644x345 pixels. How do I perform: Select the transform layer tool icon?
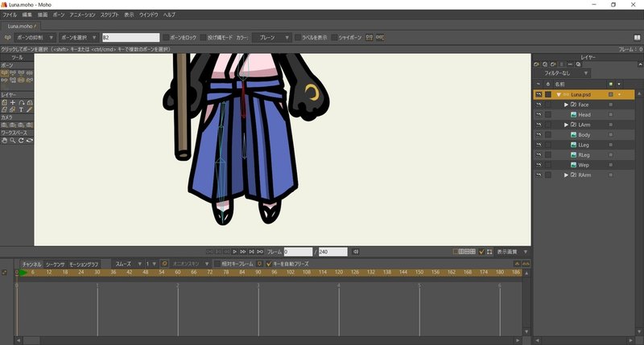pos(5,103)
